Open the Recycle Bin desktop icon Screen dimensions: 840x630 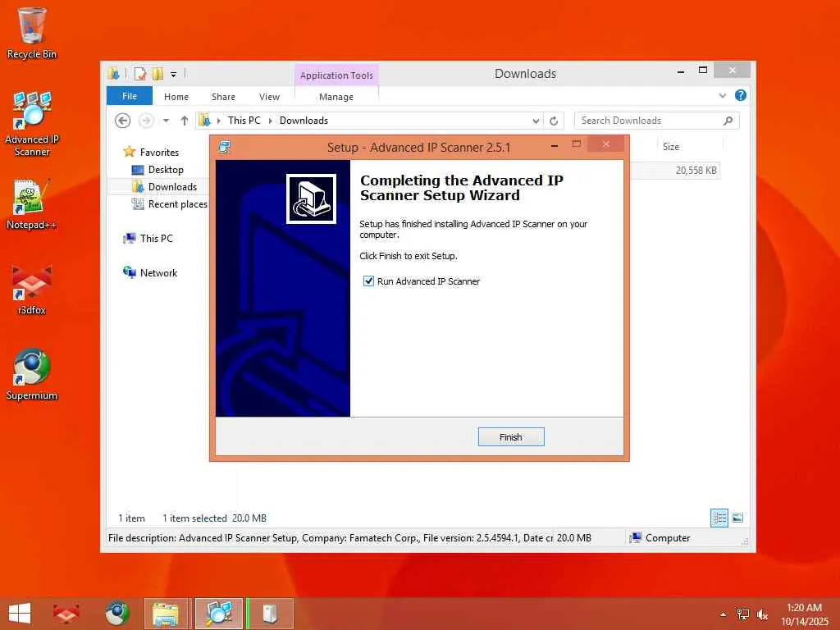tap(32, 33)
